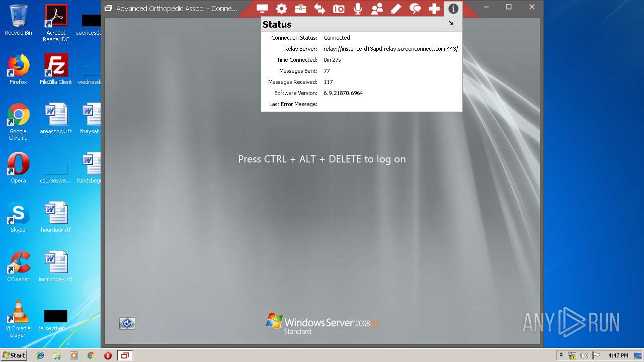The image size is (644, 362).
Task: Show hidden tray icons arrow
Action: pos(561,355)
